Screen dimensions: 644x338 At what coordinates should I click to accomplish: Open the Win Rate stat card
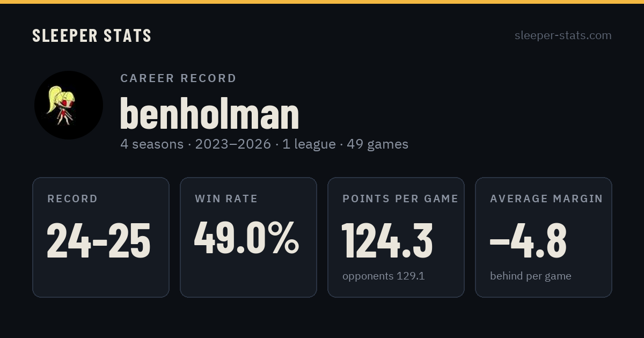click(x=248, y=237)
